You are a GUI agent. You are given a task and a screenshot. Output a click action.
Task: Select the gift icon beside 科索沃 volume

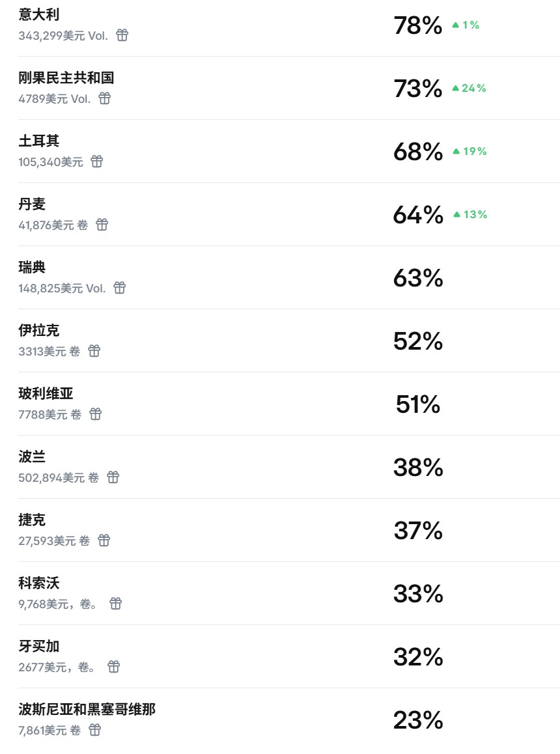[x=116, y=604]
